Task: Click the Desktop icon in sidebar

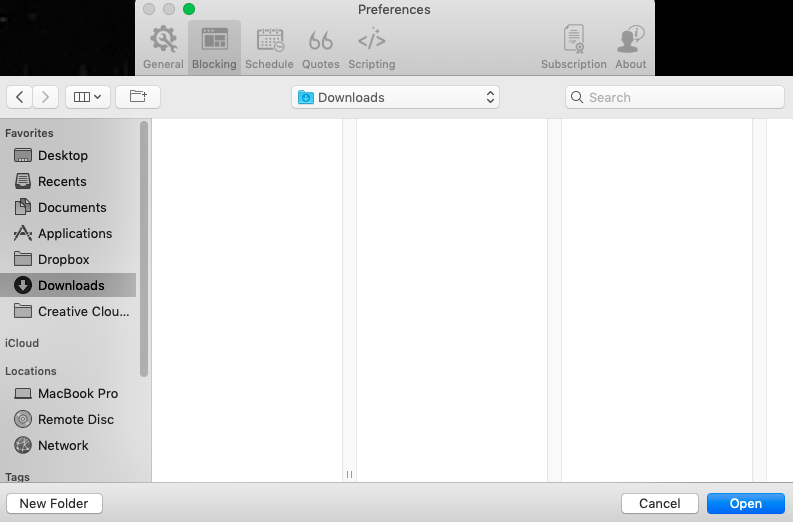Action: [x=23, y=155]
